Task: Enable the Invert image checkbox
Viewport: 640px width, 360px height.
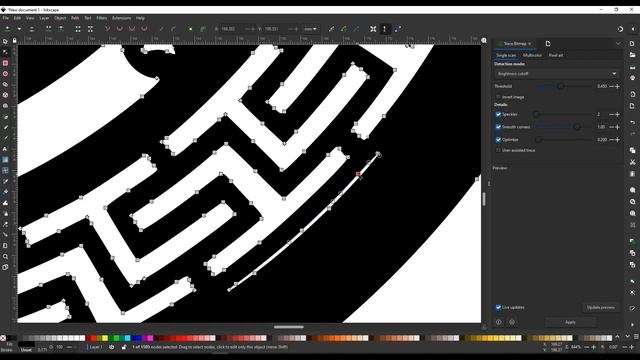Action: pos(498,97)
